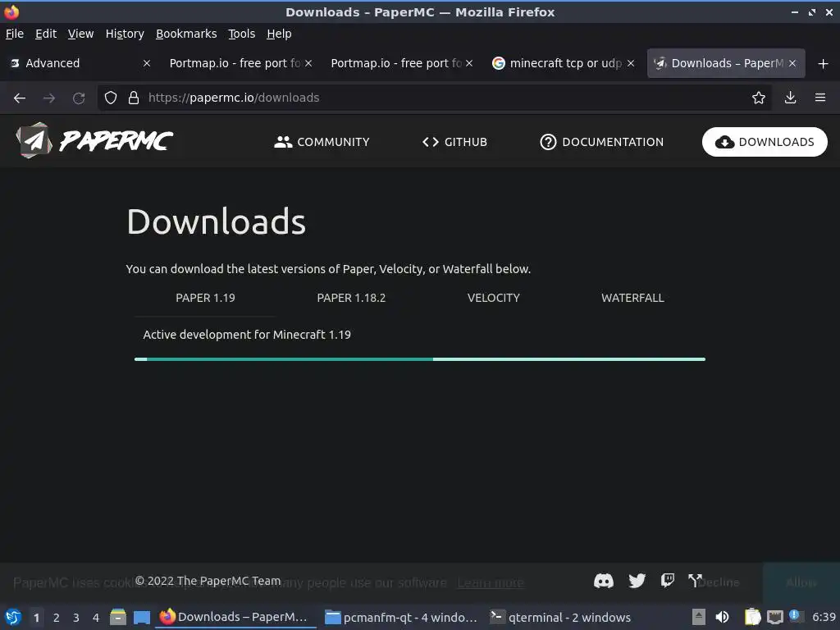Open the notification tray icon
The width and height of the screenshot is (840, 630).
[x=794, y=615]
